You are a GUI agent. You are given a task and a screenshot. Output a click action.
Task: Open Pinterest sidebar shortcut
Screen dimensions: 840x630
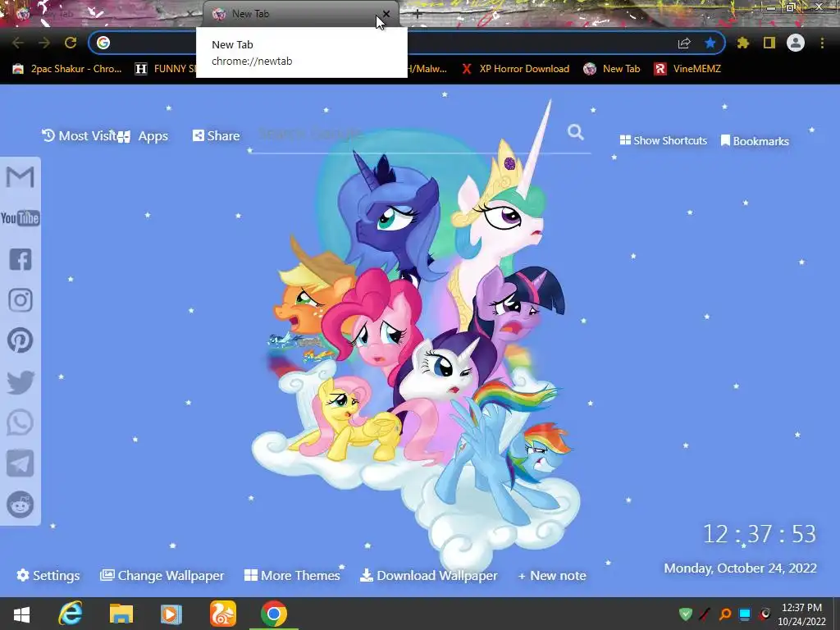click(21, 340)
